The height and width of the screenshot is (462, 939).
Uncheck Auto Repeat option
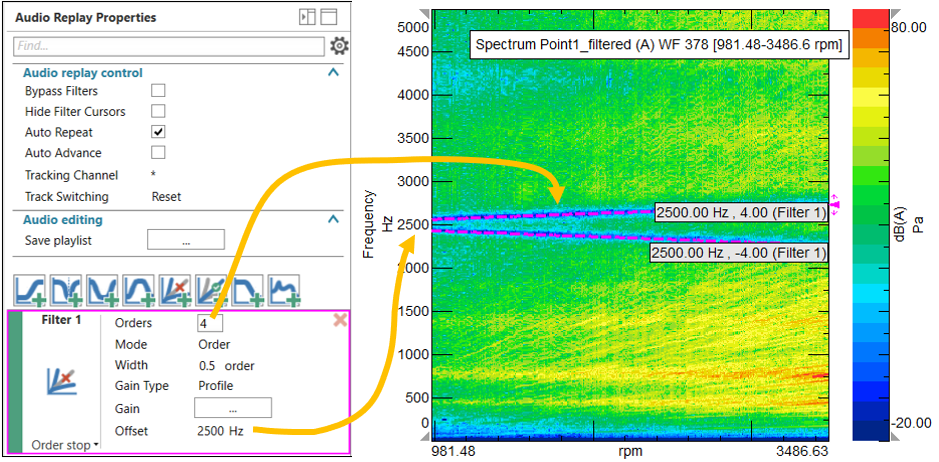[158, 132]
